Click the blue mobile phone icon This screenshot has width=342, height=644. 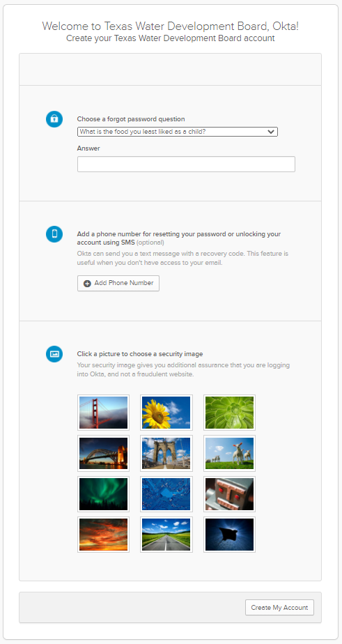(54, 234)
